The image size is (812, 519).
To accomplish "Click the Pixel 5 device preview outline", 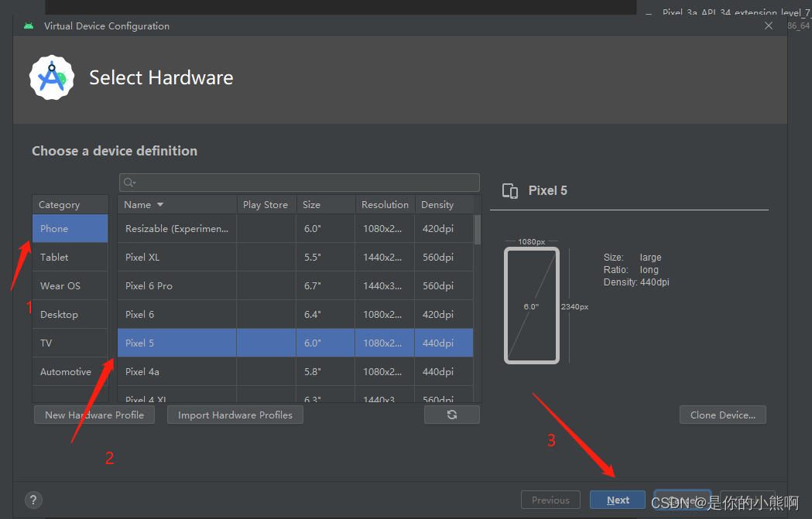I will [x=531, y=306].
